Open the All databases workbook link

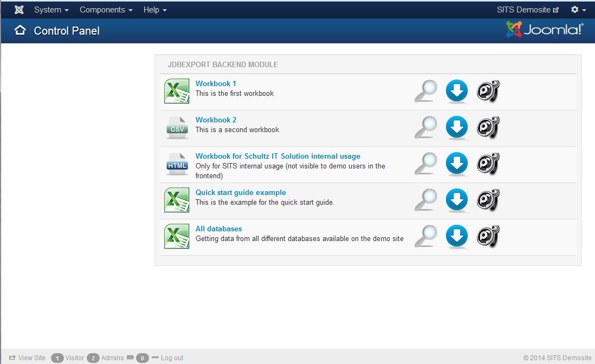[x=218, y=229]
